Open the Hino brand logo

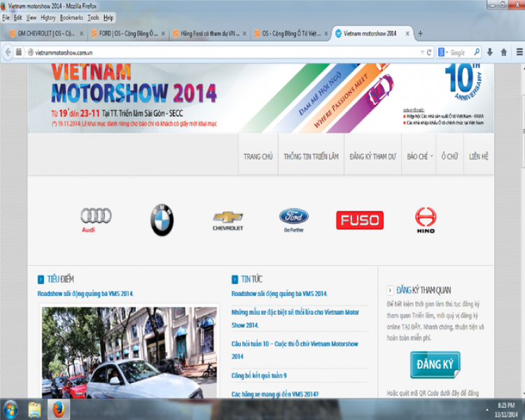(x=426, y=220)
